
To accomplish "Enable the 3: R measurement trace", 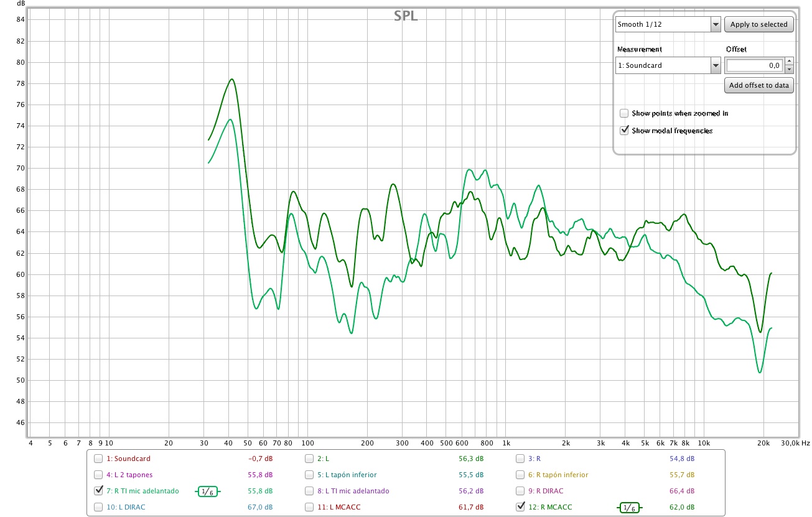I will click(x=520, y=459).
